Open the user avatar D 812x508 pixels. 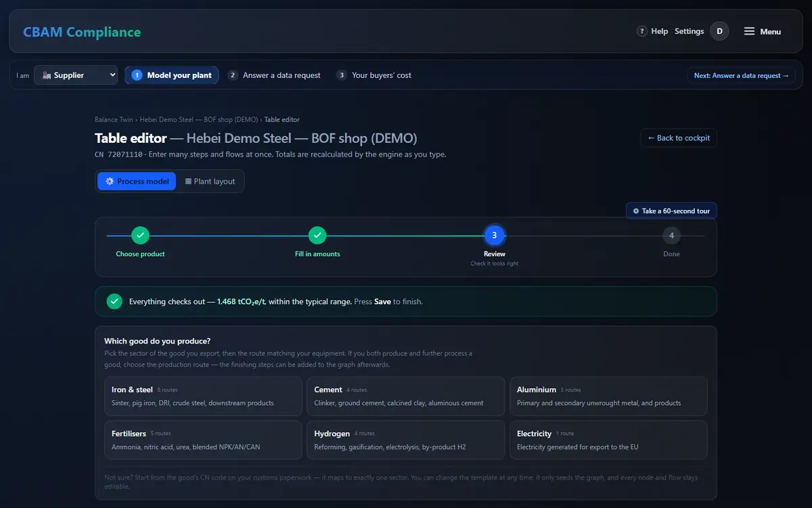(x=719, y=31)
